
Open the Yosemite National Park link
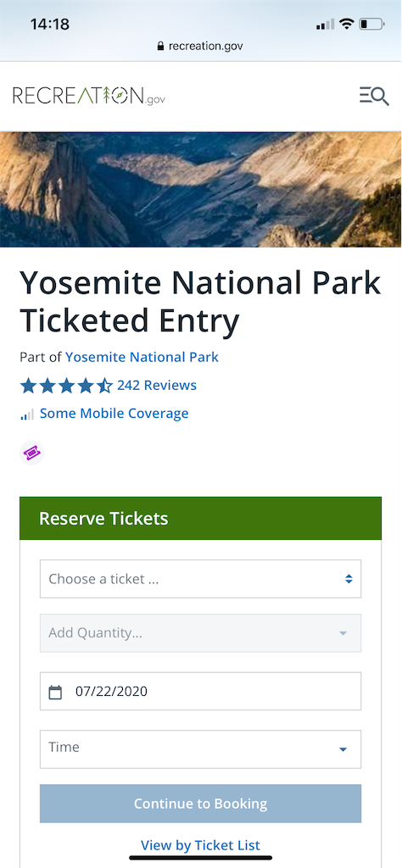[x=142, y=357]
